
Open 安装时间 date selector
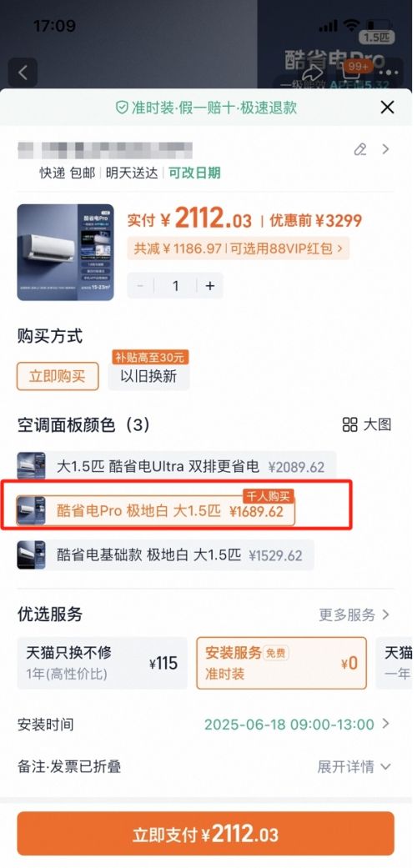click(203, 724)
